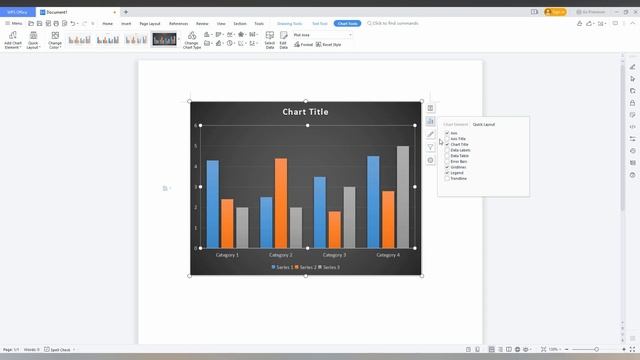
Task: Click the chart style brush icon
Action: pos(430,134)
